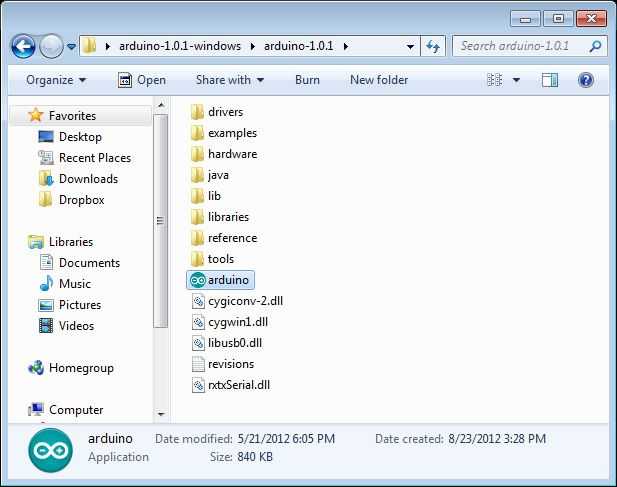Open the Share with menu
617x487 pixels.
230,80
